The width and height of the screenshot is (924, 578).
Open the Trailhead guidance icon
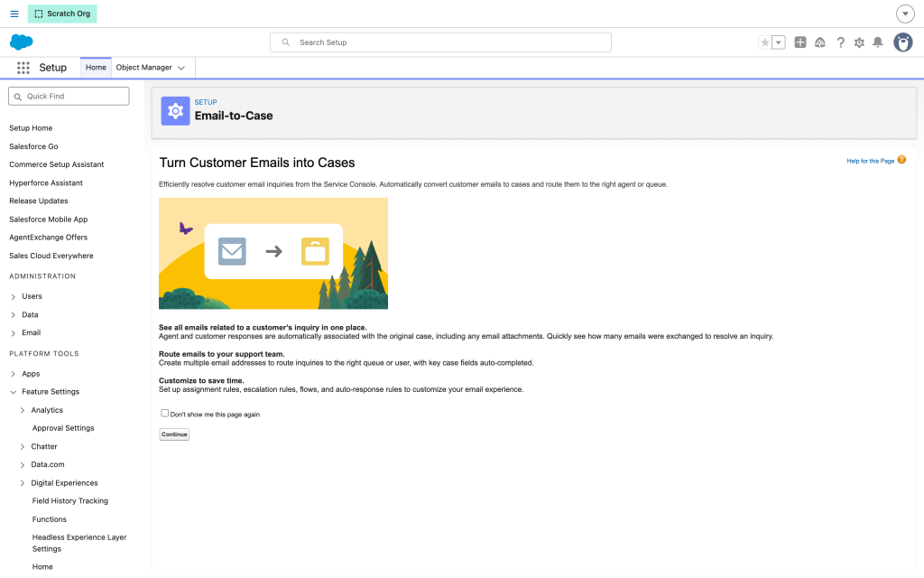coord(819,42)
